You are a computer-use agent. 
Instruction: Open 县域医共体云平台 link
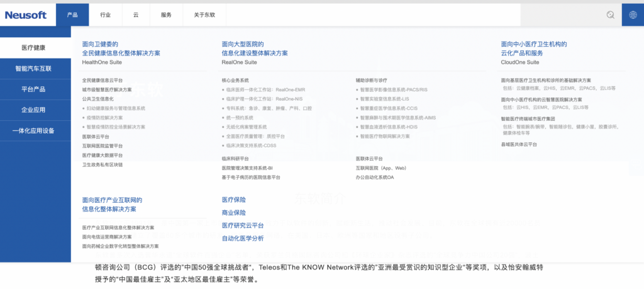pos(519,145)
